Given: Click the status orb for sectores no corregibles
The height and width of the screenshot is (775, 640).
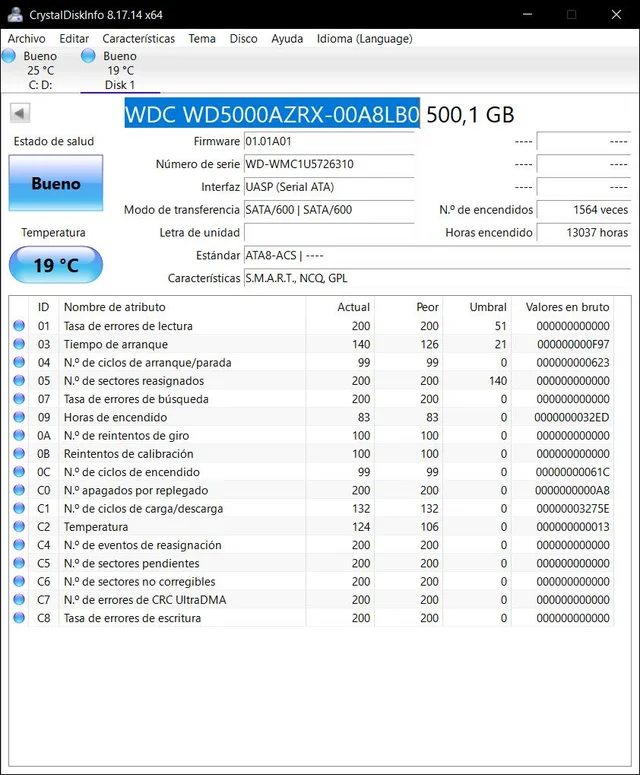Looking at the screenshot, I should (x=19, y=582).
